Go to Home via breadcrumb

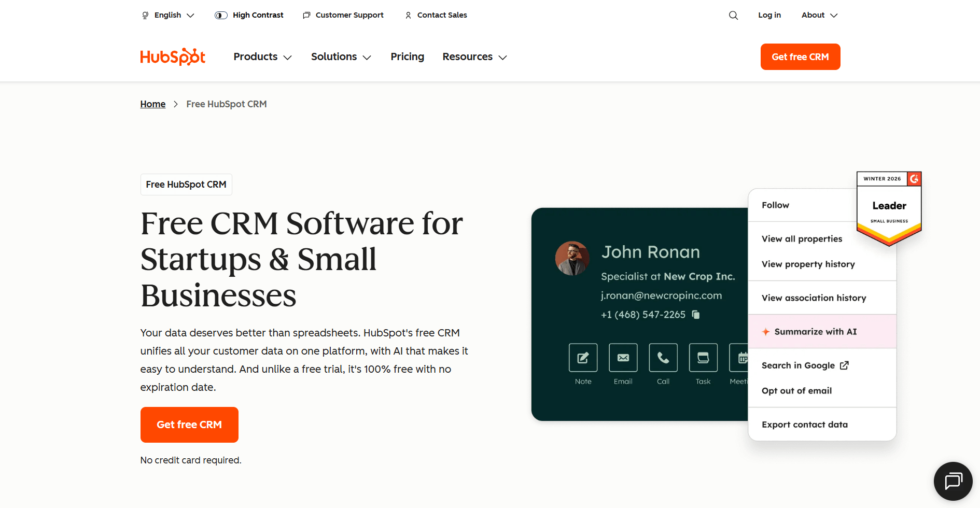pyautogui.click(x=153, y=104)
